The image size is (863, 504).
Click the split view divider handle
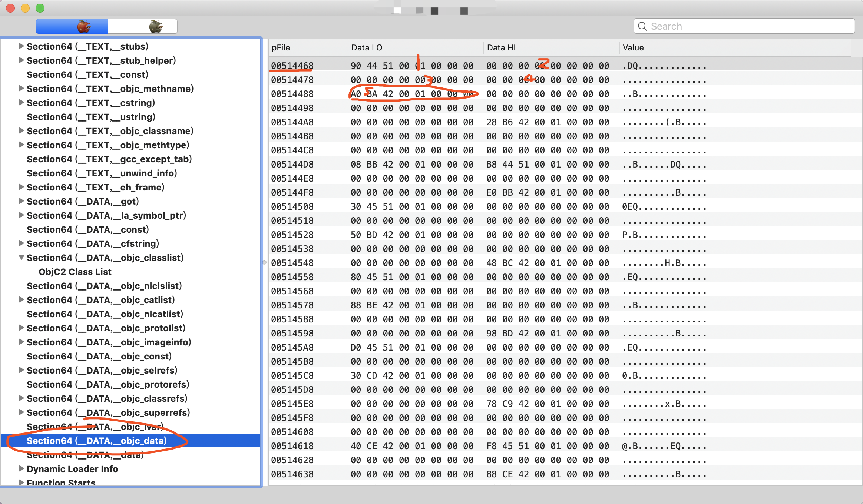pyautogui.click(x=264, y=262)
